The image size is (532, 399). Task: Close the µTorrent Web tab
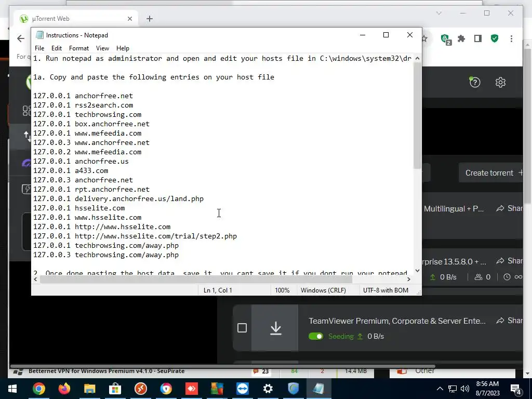point(129,19)
